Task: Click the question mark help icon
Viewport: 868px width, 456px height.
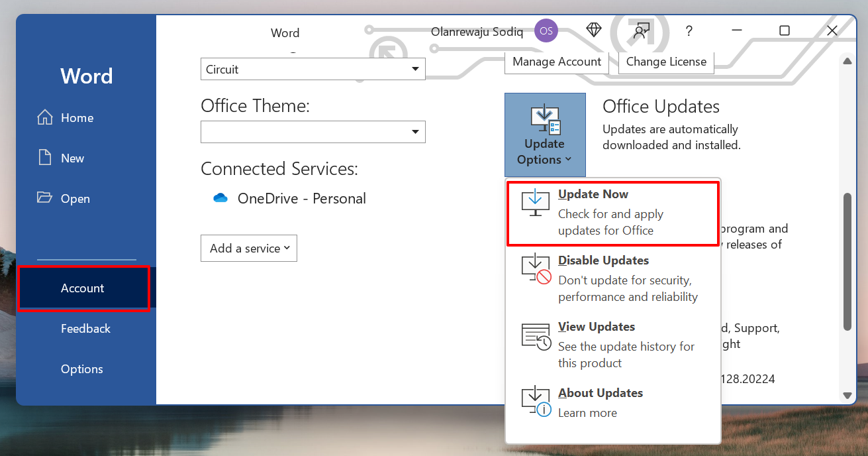Action: click(689, 30)
